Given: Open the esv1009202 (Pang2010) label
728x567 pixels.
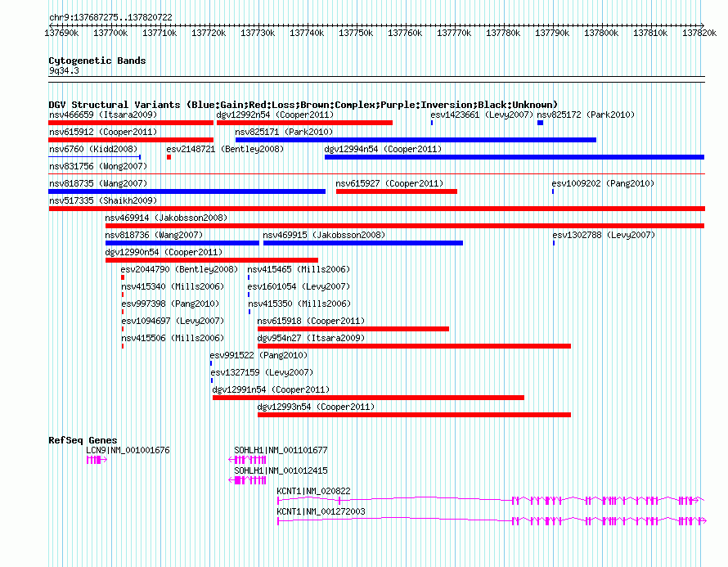Looking at the screenshot, I should pos(603,183).
